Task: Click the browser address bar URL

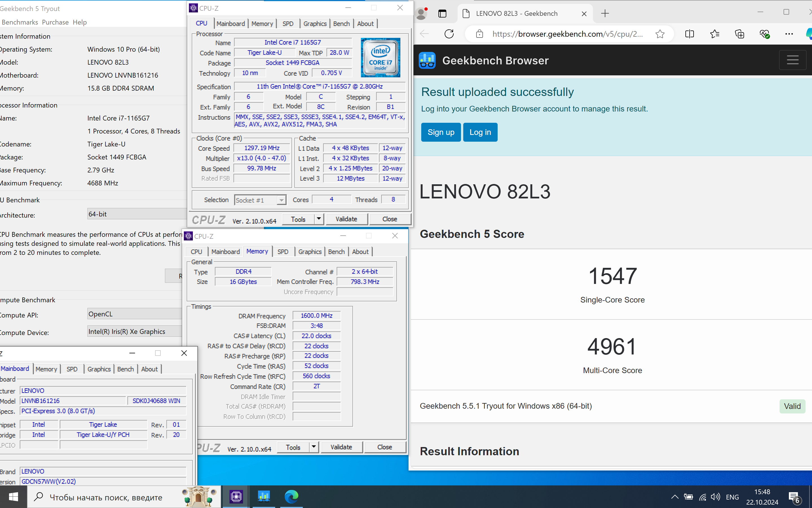Action: point(567,34)
